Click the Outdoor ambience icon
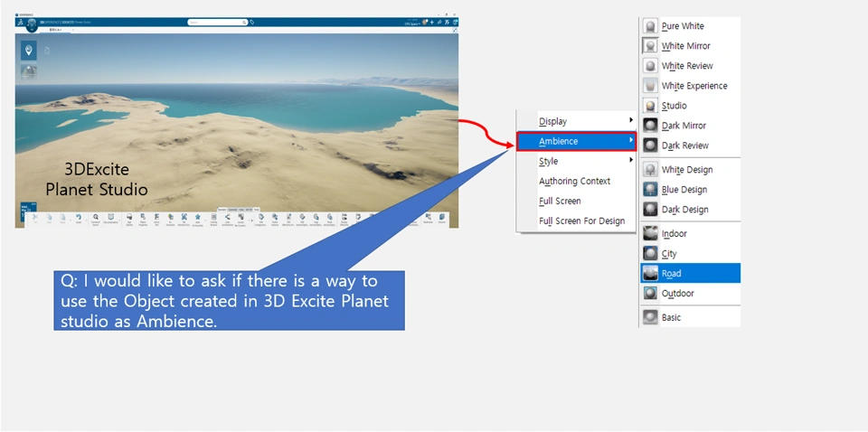Screen dimensions: 868x432 649,294
